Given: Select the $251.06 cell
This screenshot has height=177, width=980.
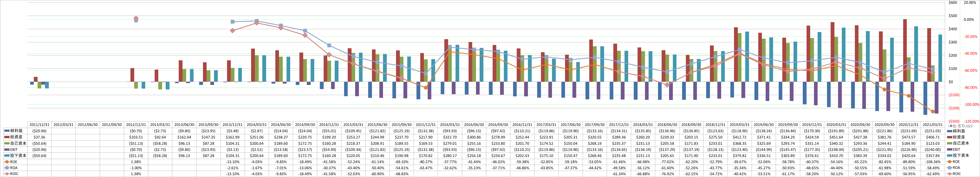Looking at the screenshot, I should click(x=257, y=137).
